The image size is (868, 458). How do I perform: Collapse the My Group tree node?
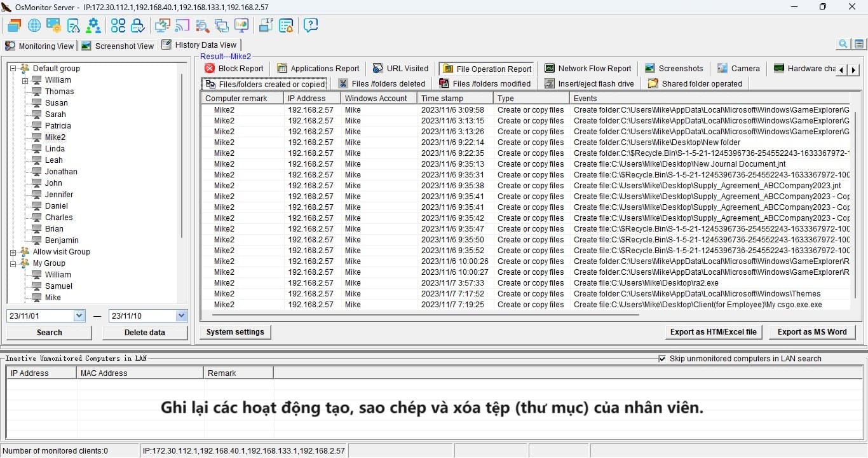[13, 263]
